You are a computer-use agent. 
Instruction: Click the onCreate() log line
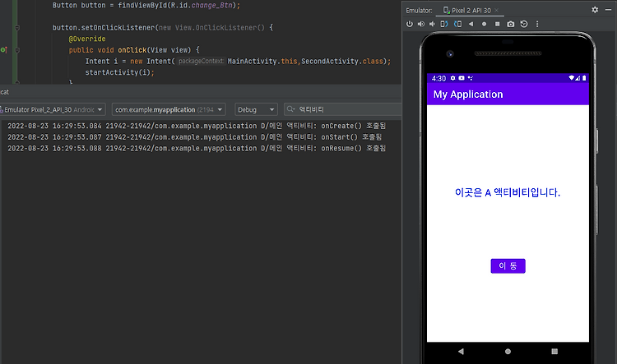(197, 126)
